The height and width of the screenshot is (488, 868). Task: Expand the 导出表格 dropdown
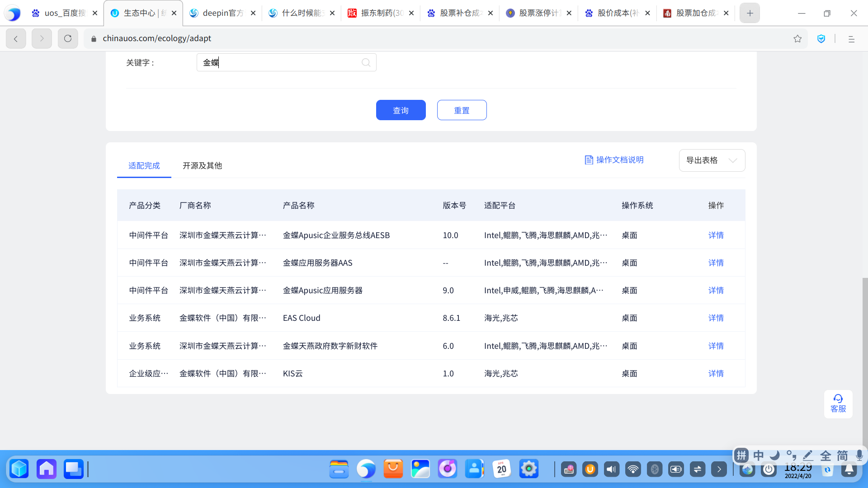click(x=712, y=160)
